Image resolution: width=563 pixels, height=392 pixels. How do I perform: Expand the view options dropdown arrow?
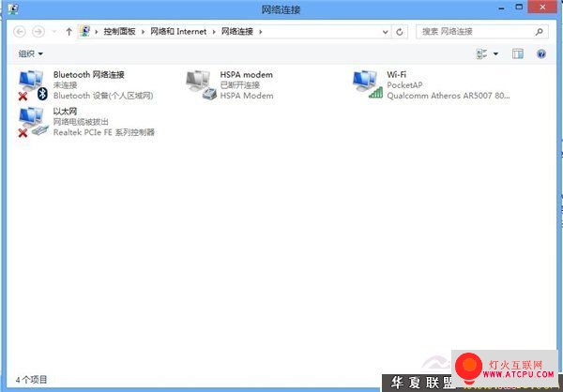coord(495,53)
